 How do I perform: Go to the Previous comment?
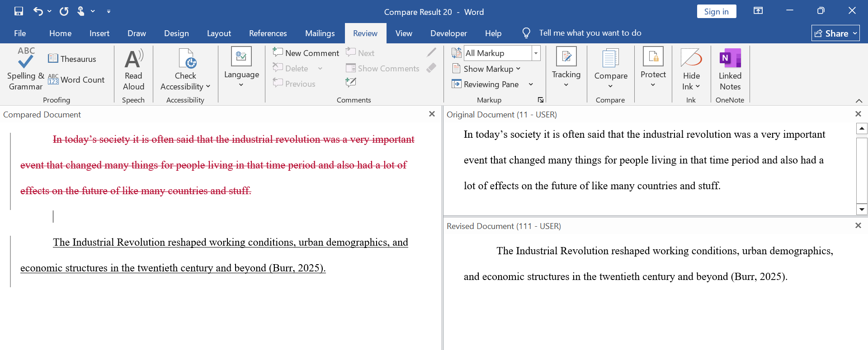[x=294, y=84]
